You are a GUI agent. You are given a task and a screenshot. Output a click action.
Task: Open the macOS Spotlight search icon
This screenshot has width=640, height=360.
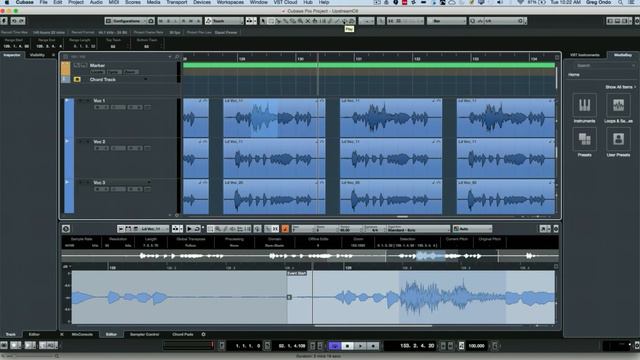(620, 2)
